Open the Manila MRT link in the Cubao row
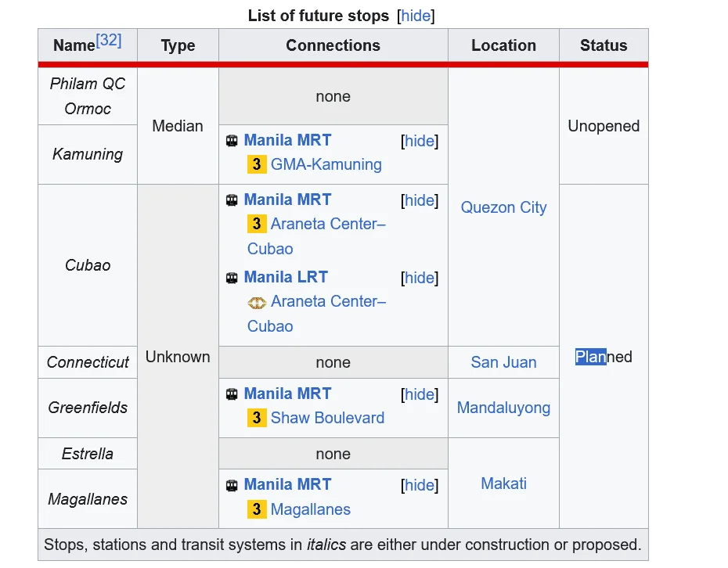This screenshot has width=728, height=568. [287, 200]
